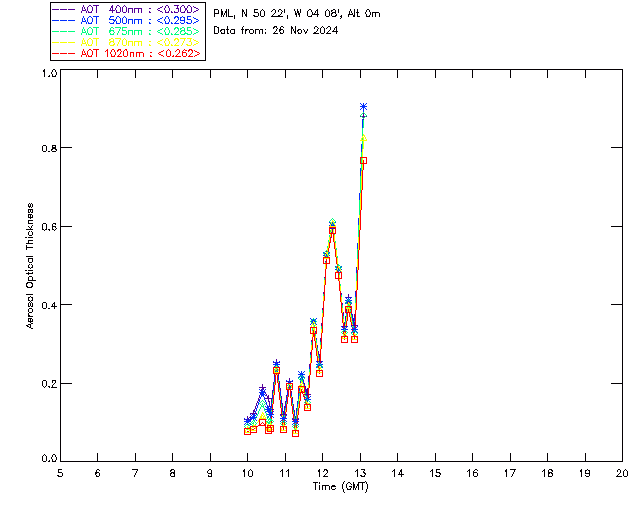Click the x-axis tick label 17
Screen dimensions: 640x512
click(x=510, y=473)
